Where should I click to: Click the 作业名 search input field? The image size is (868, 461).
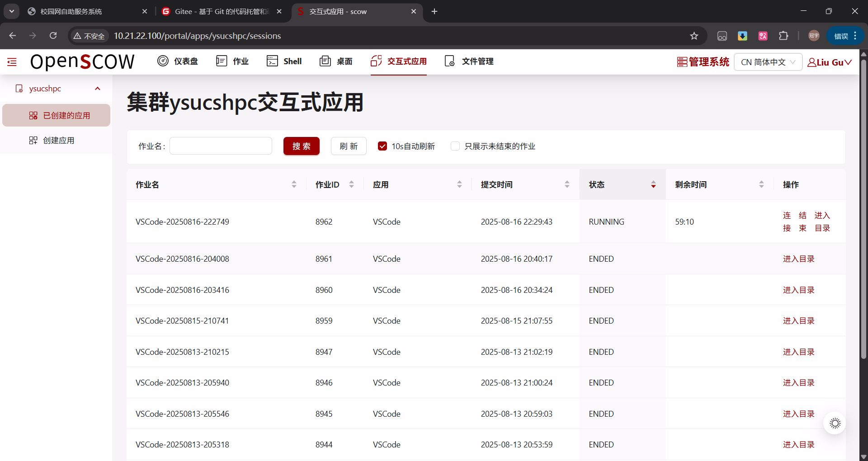coord(221,146)
